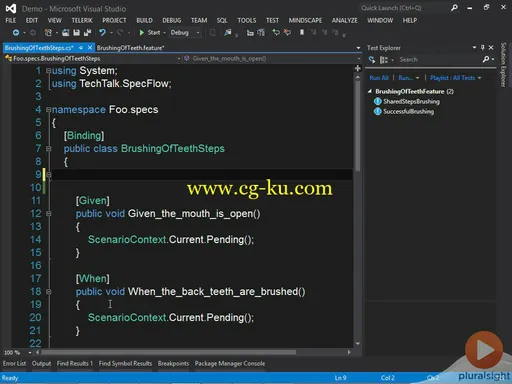Click the Save All toolbar icon
Viewport: 512px width, 384px height.
click(87, 32)
